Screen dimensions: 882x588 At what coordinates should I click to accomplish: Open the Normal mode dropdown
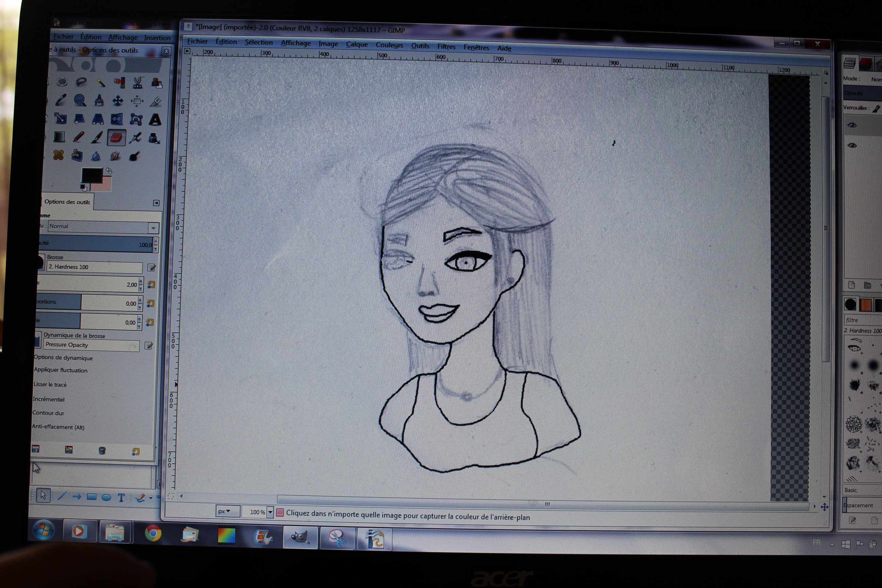153,228
